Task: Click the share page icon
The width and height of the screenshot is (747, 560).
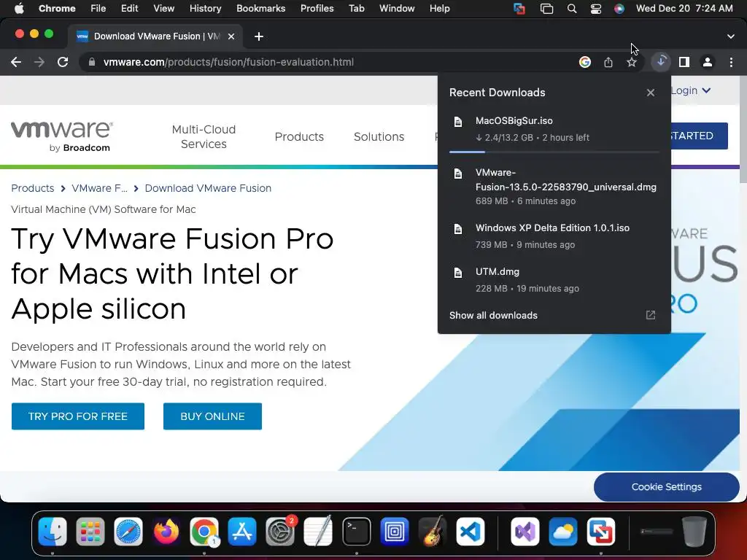Action: pyautogui.click(x=608, y=62)
